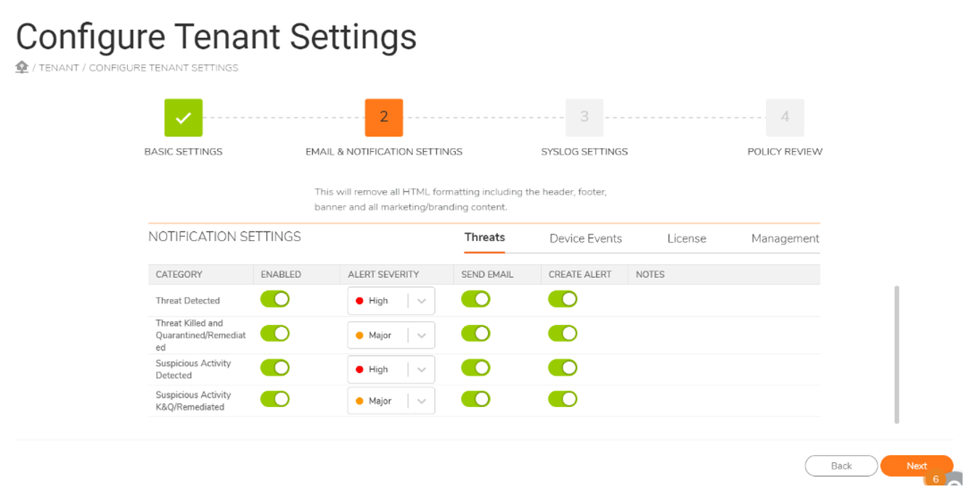This screenshot has height=500, width=980.
Task: Disable the Threat Detected Enabled toggle
Action: [x=274, y=299]
